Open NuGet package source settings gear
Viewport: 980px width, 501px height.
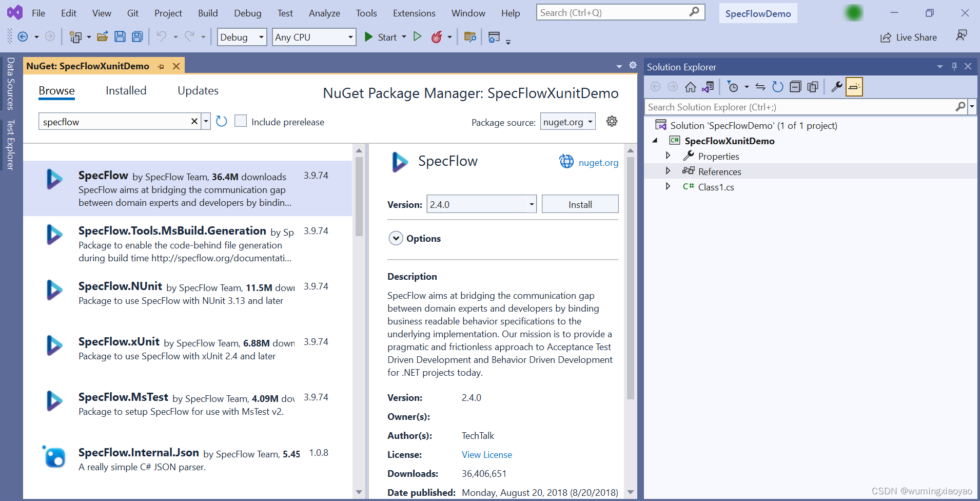[612, 122]
